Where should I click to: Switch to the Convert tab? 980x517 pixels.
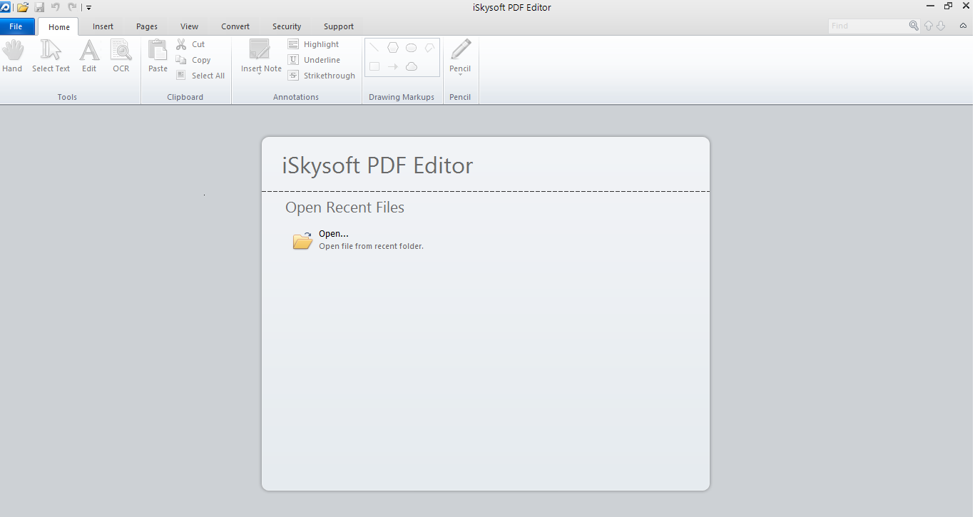click(235, 26)
